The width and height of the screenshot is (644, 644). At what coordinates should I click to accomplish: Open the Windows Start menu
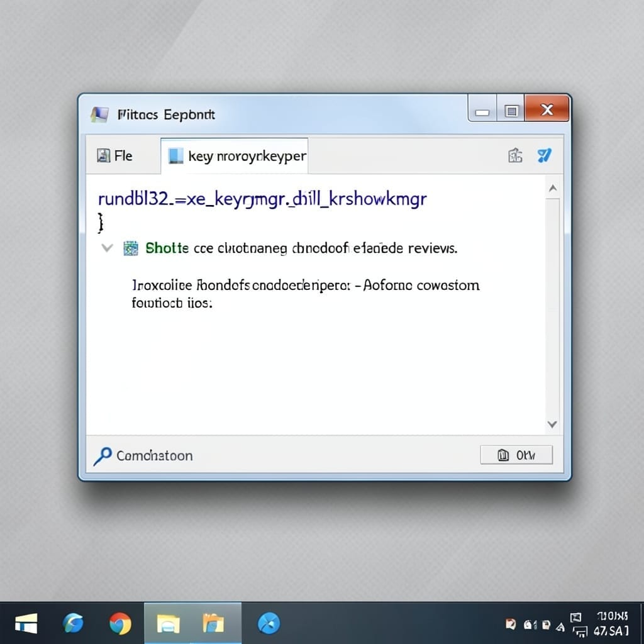(x=26, y=623)
